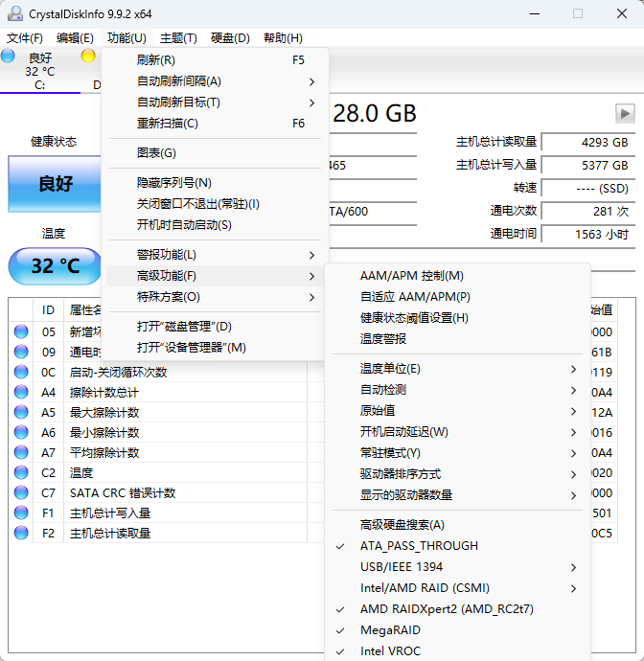The width and height of the screenshot is (644, 661).
Task: Click the status orb in row F1
Action: pos(21,513)
